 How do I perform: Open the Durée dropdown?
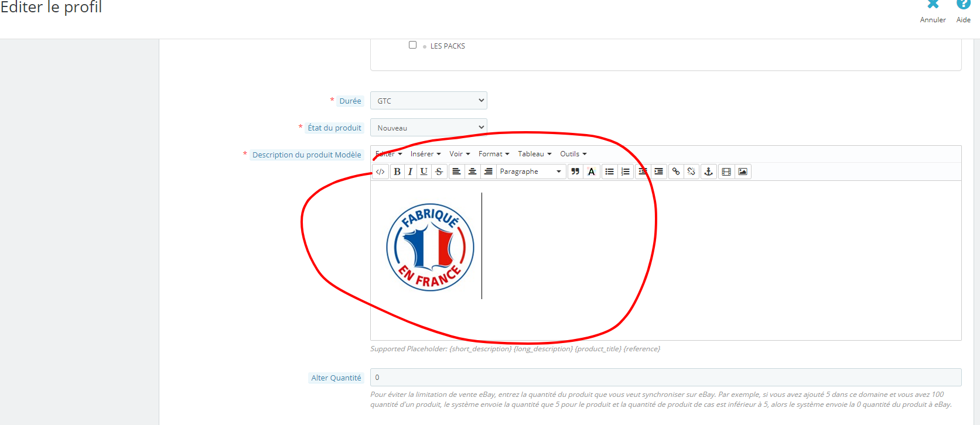click(x=429, y=100)
